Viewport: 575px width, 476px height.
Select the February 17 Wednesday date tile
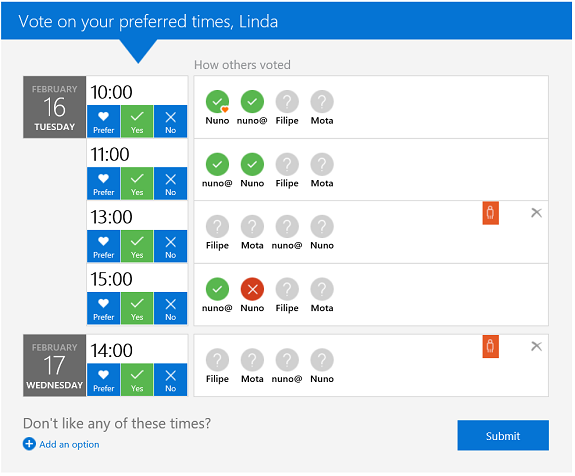click(55, 366)
